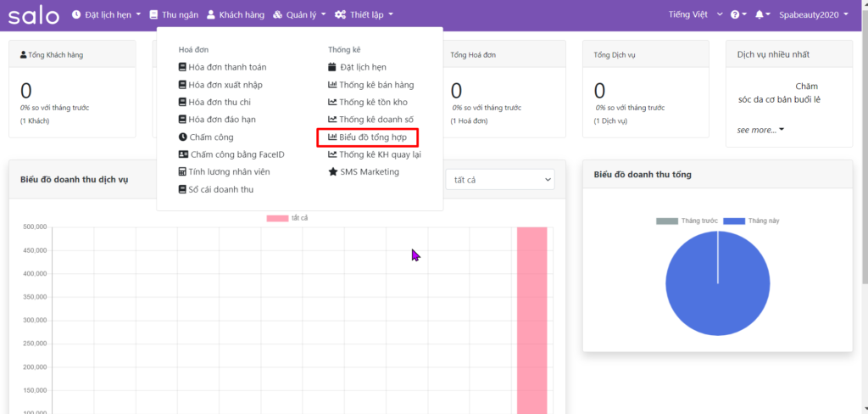Open Thống kê tồn kho
This screenshot has height=414, width=868.
pyautogui.click(x=368, y=102)
